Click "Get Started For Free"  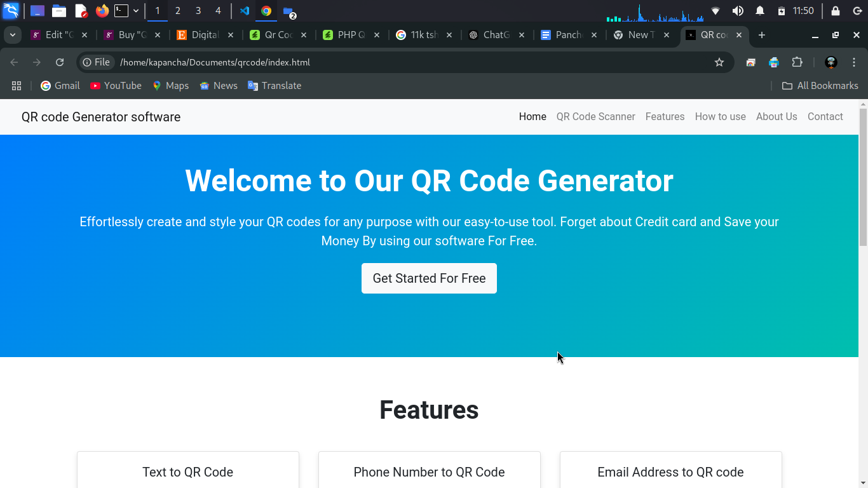(429, 278)
